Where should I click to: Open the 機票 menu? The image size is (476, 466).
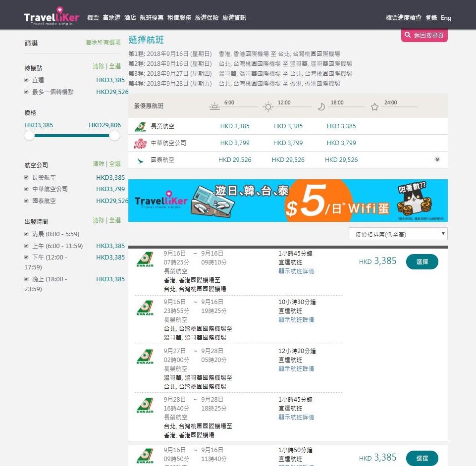click(x=93, y=18)
